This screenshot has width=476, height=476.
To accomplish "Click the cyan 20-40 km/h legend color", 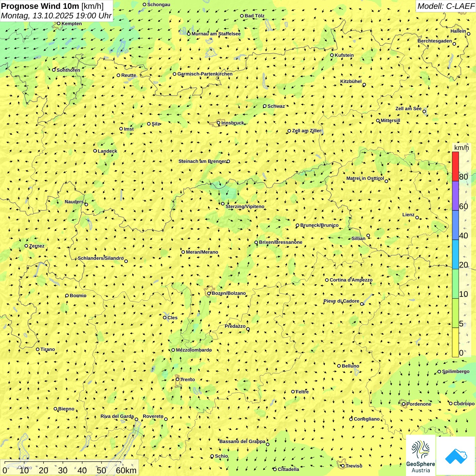I will point(455,254).
